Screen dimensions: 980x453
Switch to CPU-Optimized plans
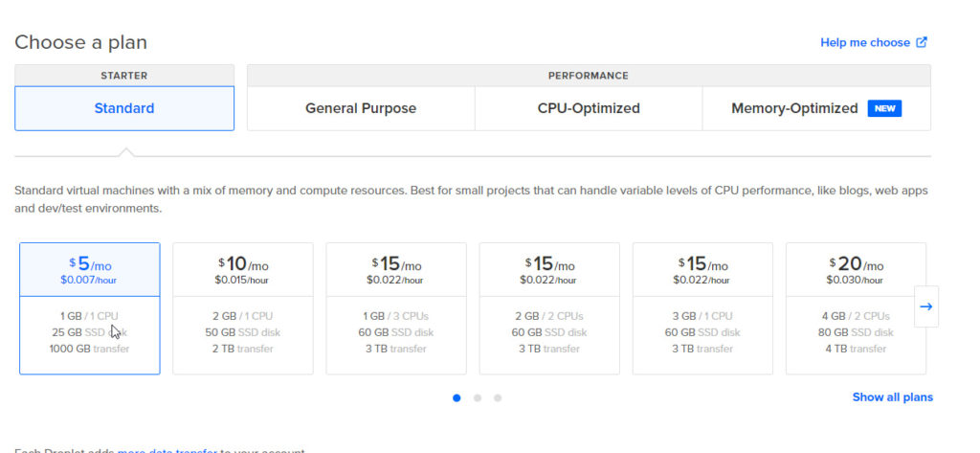pyautogui.click(x=589, y=108)
